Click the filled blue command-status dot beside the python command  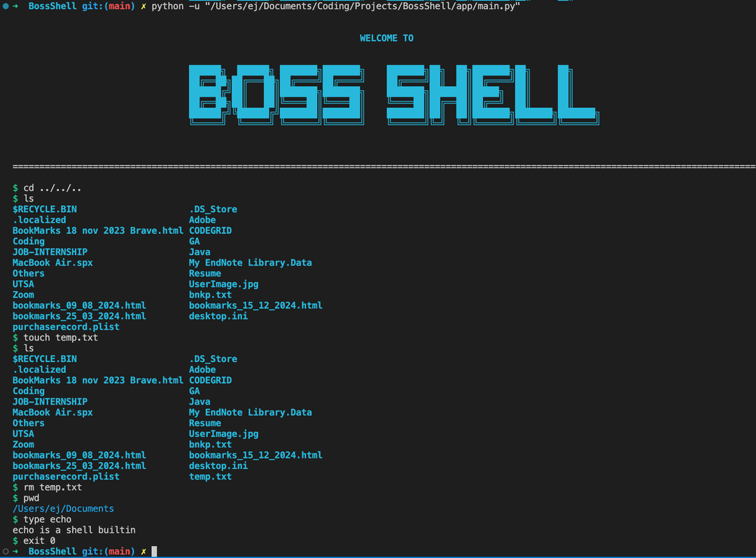point(6,6)
